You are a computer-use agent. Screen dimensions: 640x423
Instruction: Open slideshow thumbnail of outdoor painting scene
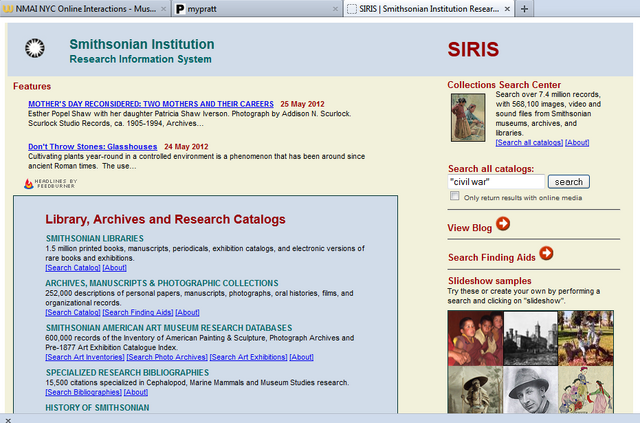pyautogui.click(x=585, y=338)
